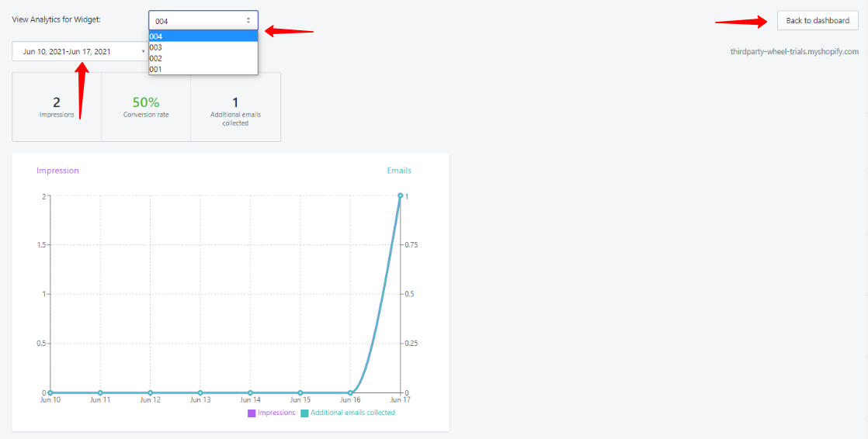868x439 pixels.
Task: Click the Jun 10 data point marker
Action: pyautogui.click(x=50, y=392)
